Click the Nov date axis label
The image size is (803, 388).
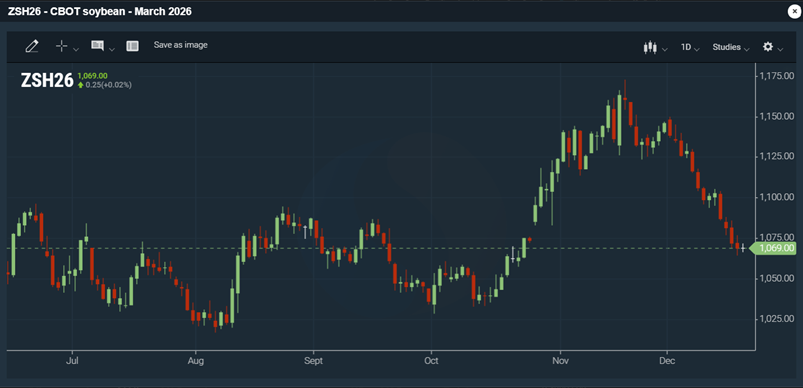[x=560, y=361]
